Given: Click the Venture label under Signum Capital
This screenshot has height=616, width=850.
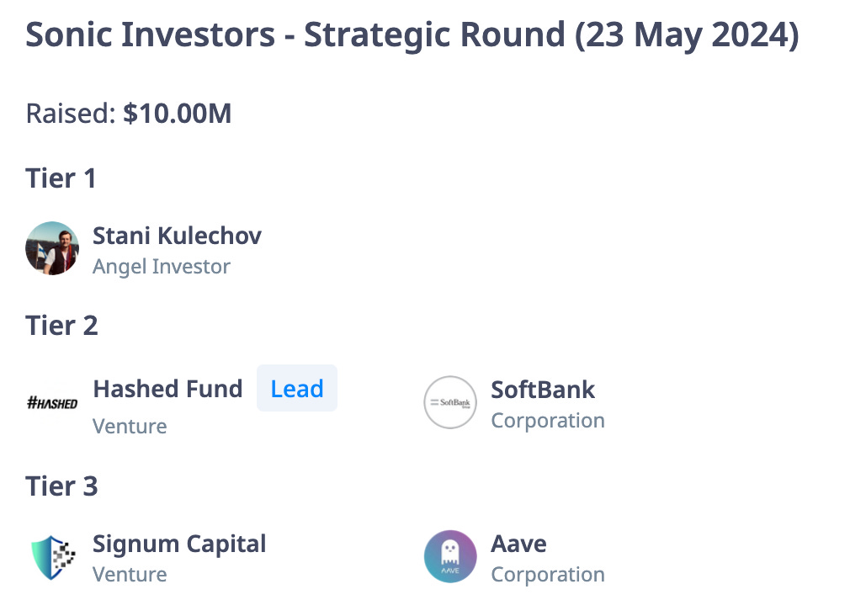Looking at the screenshot, I should click(x=130, y=574).
